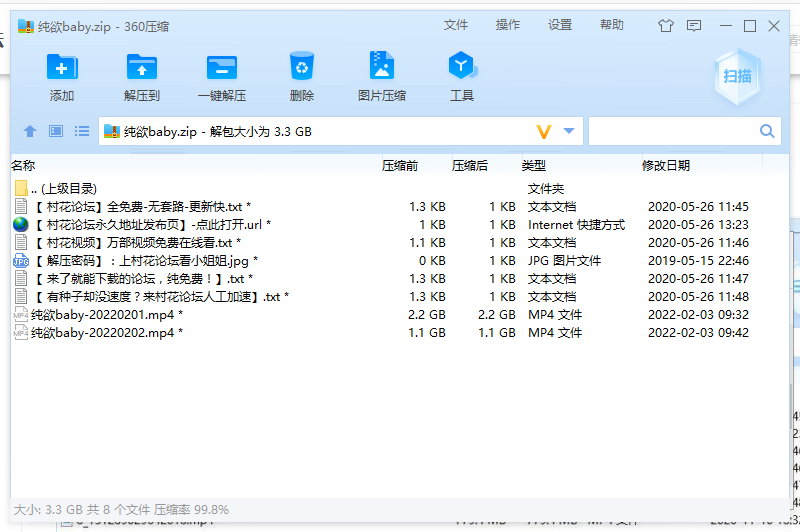
Task: Go up one level with the up arrow
Action: tap(30, 131)
